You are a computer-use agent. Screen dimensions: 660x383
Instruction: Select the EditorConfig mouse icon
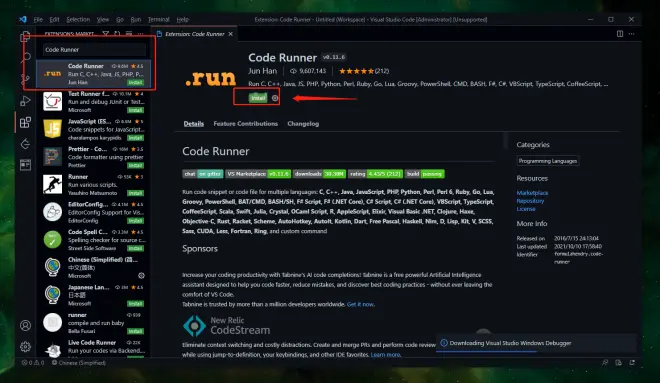point(53,212)
